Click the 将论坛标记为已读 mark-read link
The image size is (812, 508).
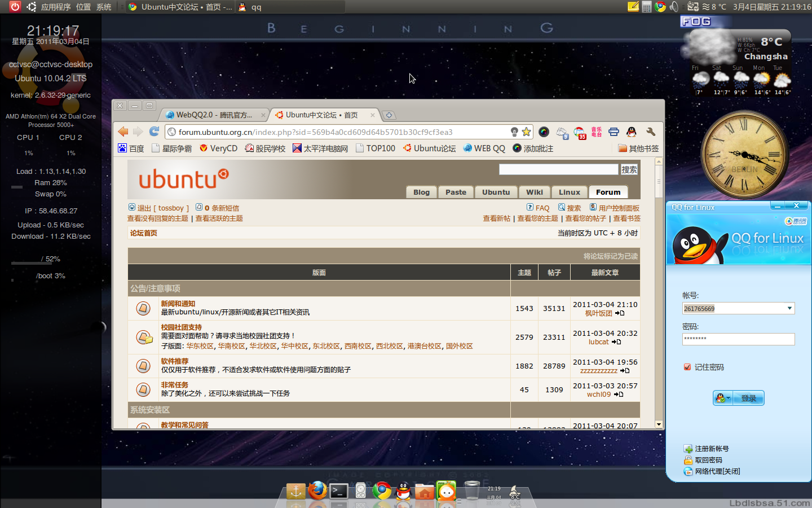(611, 256)
